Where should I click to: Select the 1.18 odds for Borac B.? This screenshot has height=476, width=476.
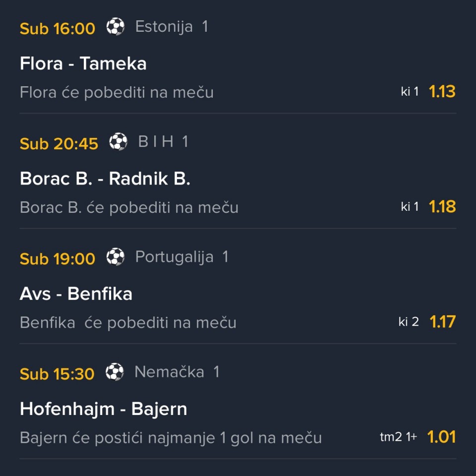coord(442,207)
